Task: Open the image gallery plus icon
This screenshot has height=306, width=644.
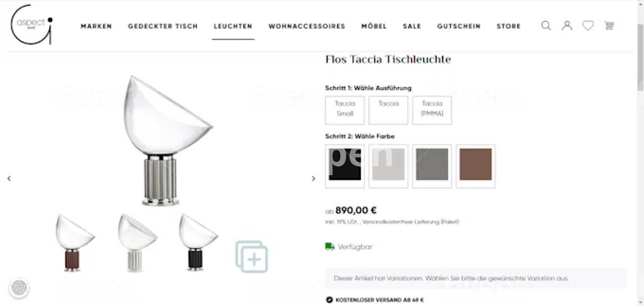Action: (252, 257)
